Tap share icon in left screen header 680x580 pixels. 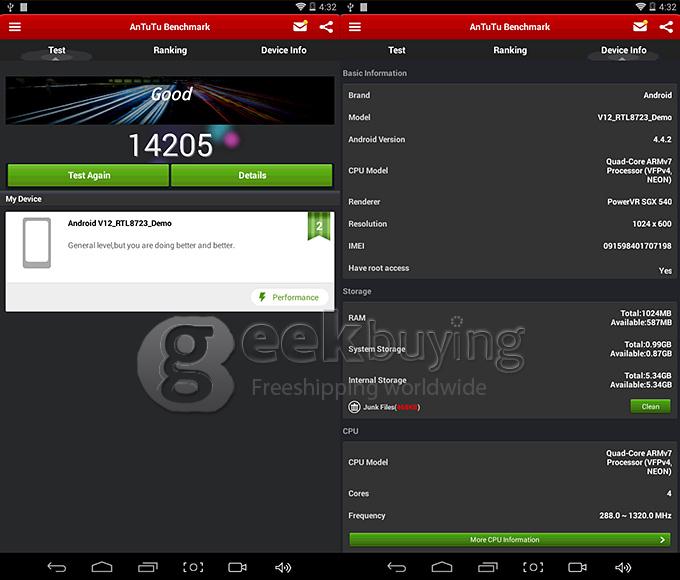(326, 27)
